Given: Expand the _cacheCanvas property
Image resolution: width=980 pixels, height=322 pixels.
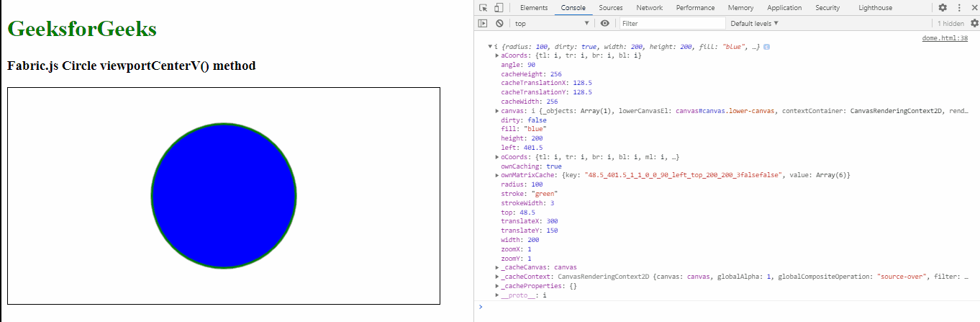Looking at the screenshot, I should pos(497,267).
